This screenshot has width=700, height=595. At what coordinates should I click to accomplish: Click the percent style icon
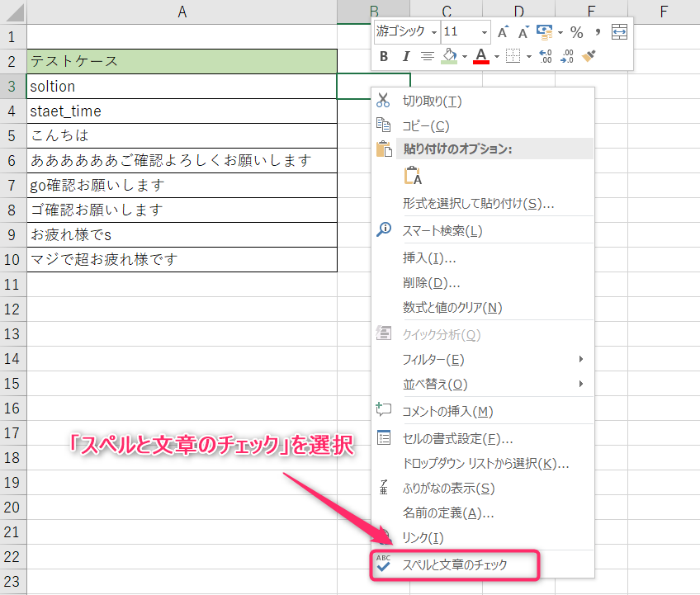point(576,32)
